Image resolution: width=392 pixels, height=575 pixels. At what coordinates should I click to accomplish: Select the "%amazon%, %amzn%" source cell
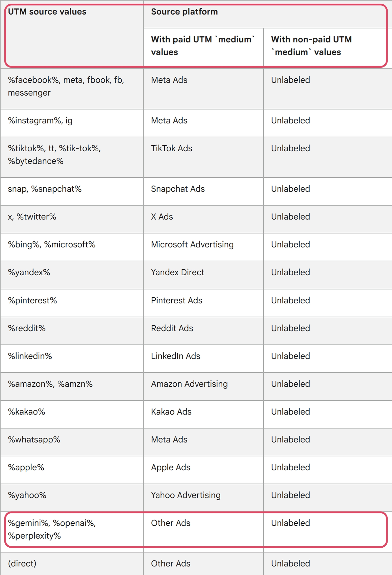(72, 386)
